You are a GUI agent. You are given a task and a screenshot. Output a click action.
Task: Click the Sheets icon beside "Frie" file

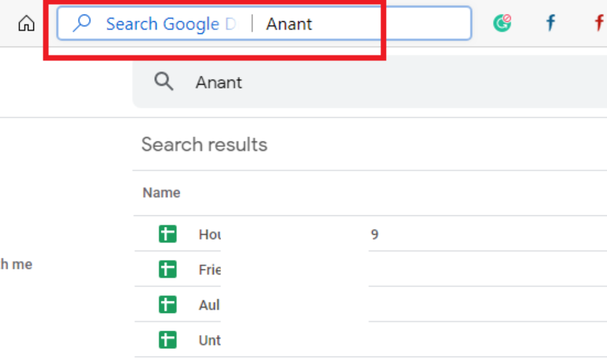[167, 269]
